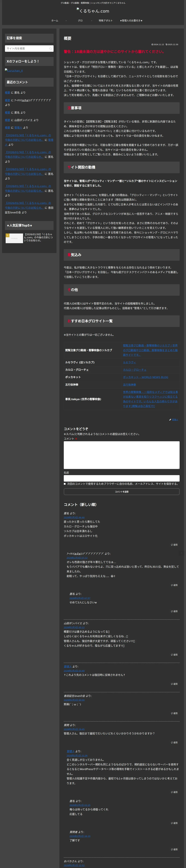Open the ルセラヴィ link in the table

129,362
